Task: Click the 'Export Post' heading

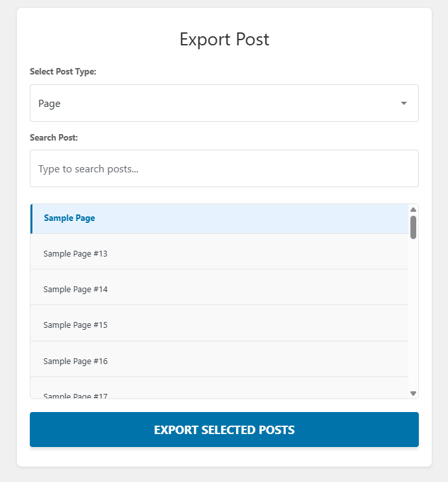Action: [224, 40]
